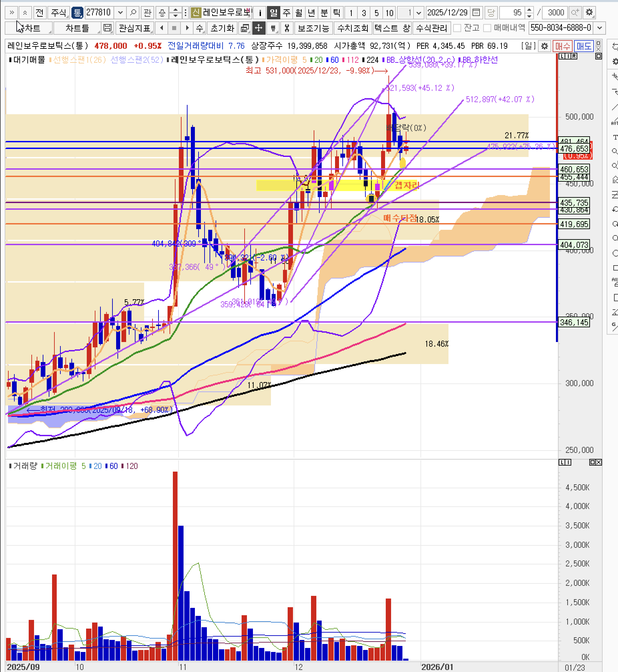Open the calendar date picker icon
The height and width of the screenshot is (672, 618).
click(x=476, y=13)
